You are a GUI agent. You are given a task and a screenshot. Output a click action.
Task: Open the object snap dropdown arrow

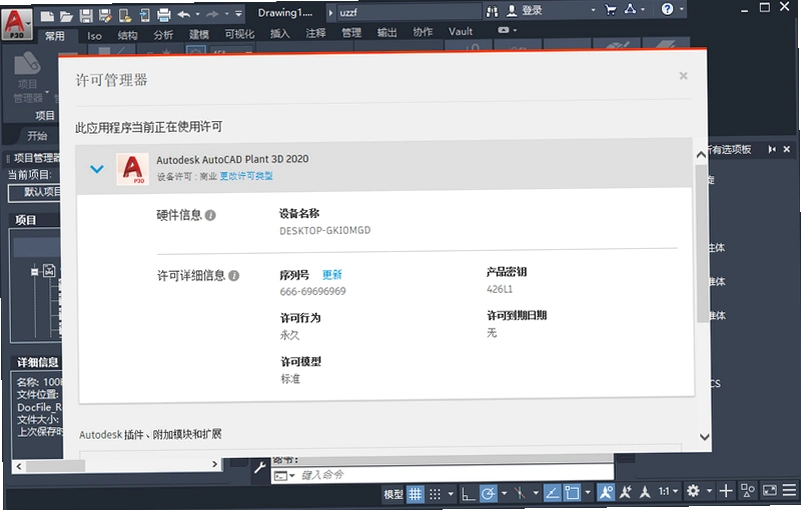pos(587,493)
